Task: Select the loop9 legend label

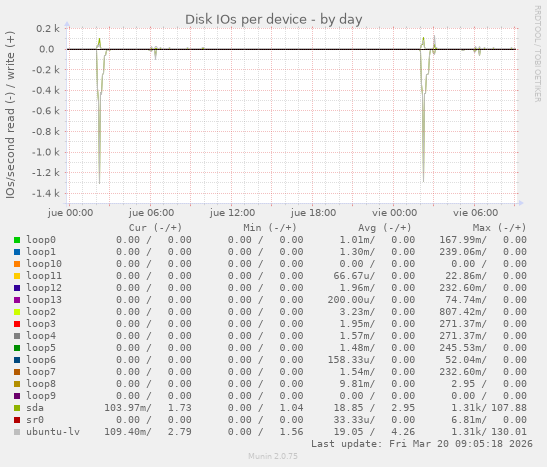Action: point(41,396)
